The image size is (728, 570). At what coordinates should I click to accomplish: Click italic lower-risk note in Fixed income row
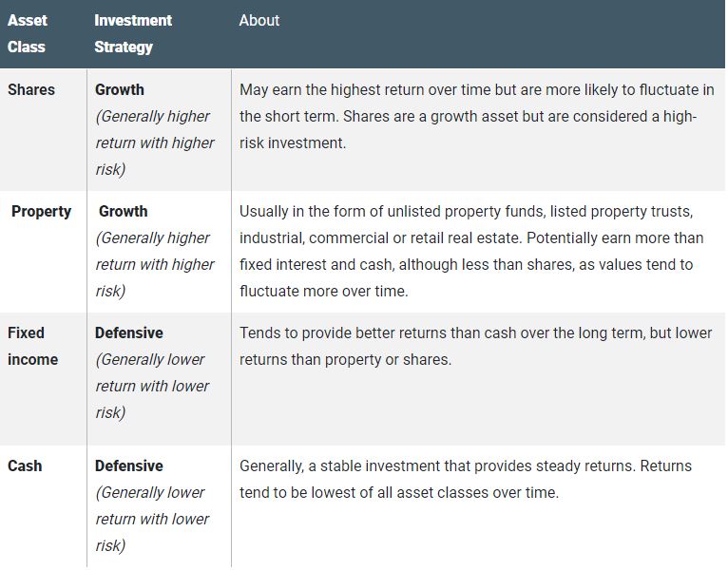click(x=152, y=387)
